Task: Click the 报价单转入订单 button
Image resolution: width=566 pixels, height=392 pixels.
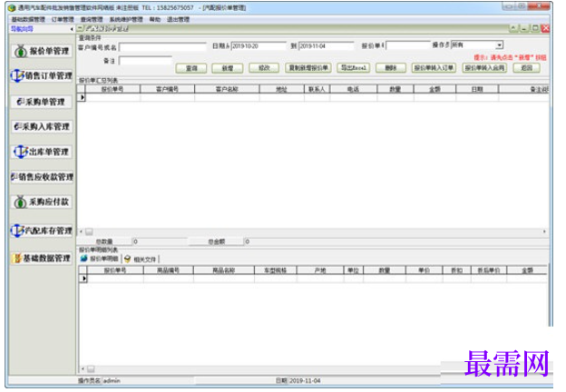Action: [434, 67]
